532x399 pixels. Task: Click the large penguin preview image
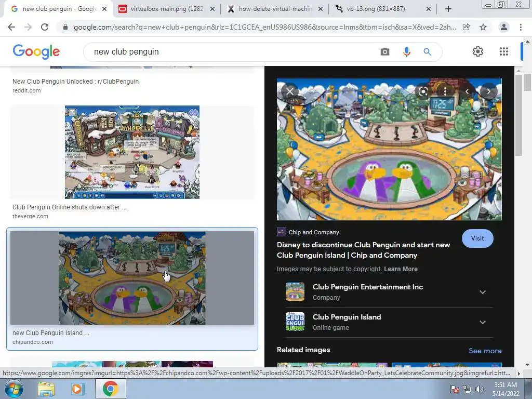pos(389,149)
